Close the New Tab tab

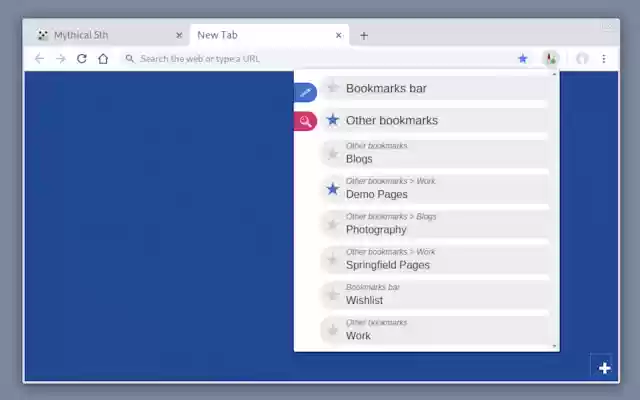click(338, 36)
